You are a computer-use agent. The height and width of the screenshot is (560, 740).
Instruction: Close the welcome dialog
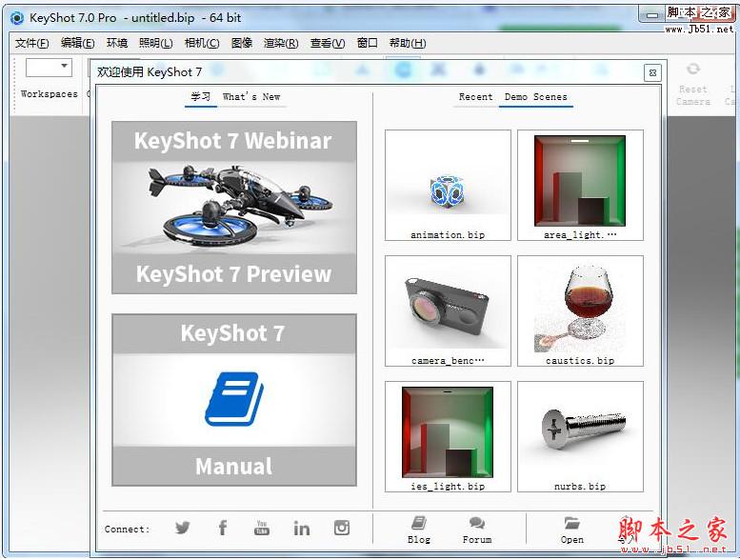652,72
